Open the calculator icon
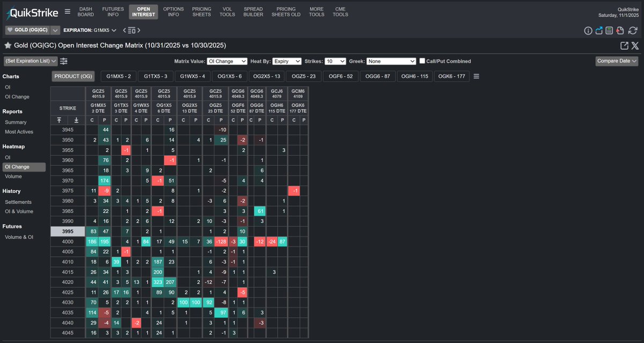Screen dimensions: 644x343 point(609,31)
